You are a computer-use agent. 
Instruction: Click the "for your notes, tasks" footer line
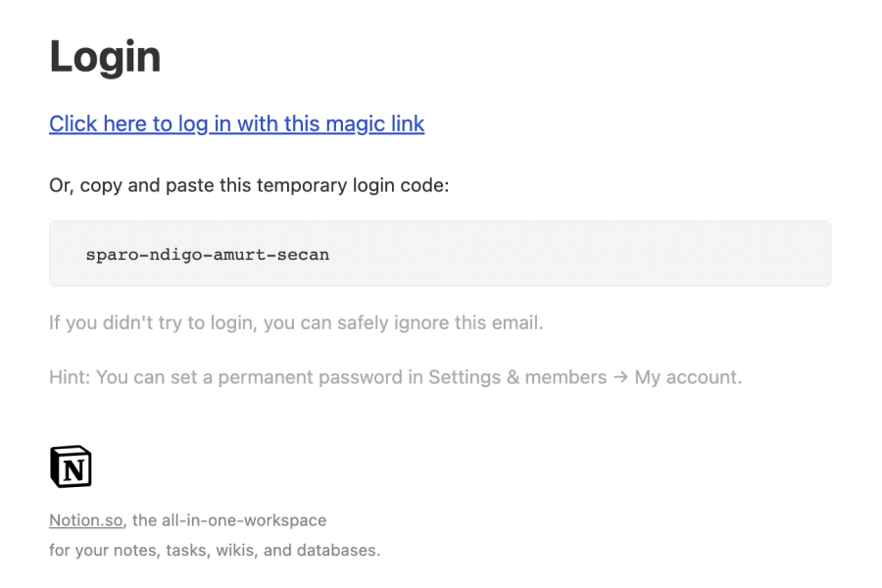pos(214,550)
